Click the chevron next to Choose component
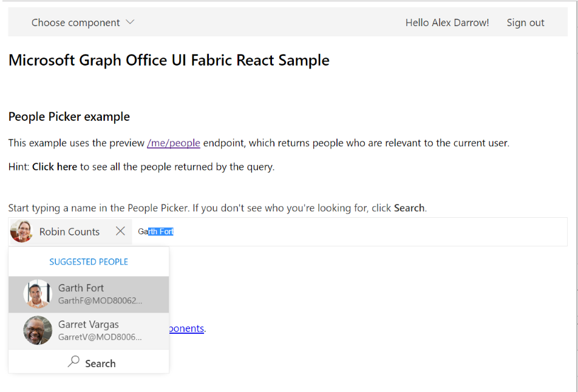 130,22
